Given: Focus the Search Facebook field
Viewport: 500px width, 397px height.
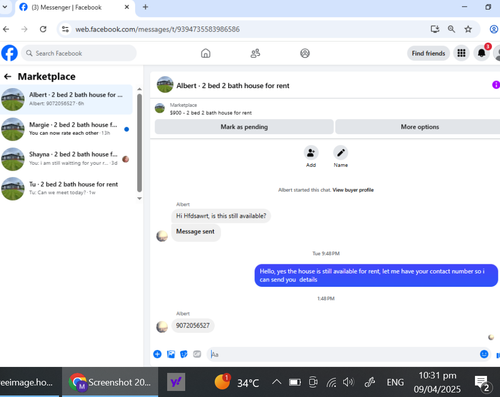Looking at the screenshot, I should [x=79, y=53].
